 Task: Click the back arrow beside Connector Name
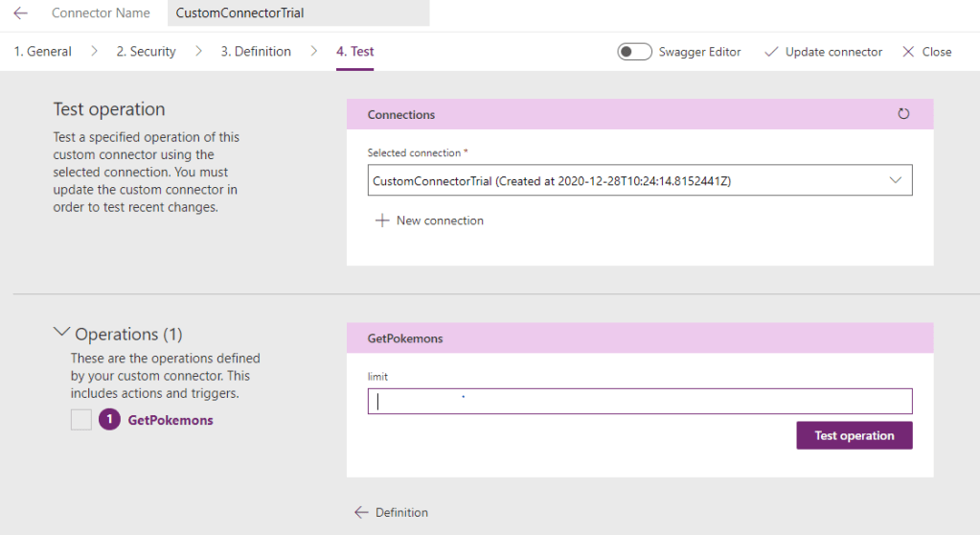(20, 13)
